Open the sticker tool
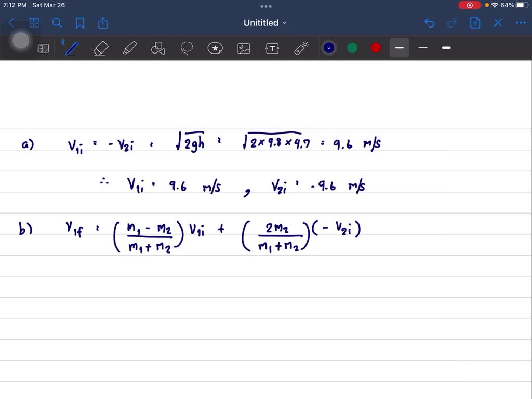 (x=215, y=48)
